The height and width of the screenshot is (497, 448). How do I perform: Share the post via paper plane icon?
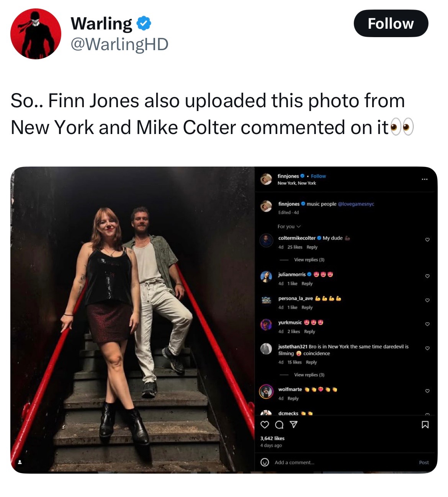(x=293, y=425)
